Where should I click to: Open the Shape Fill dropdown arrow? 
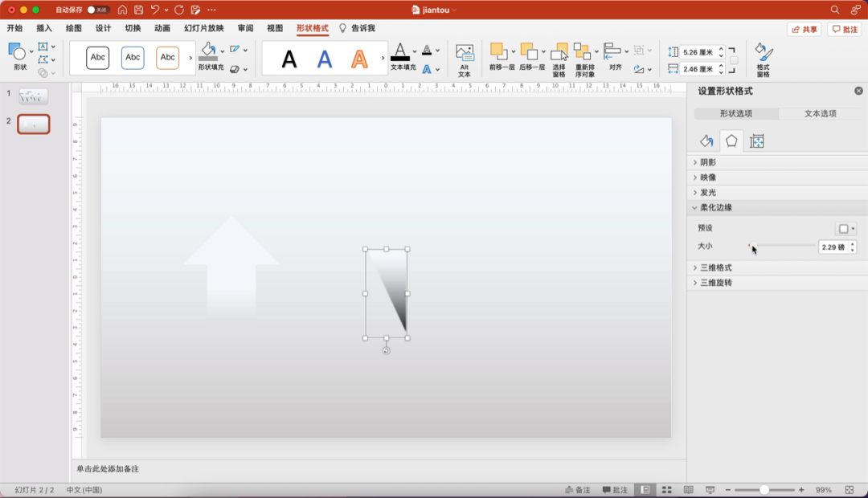(x=223, y=51)
